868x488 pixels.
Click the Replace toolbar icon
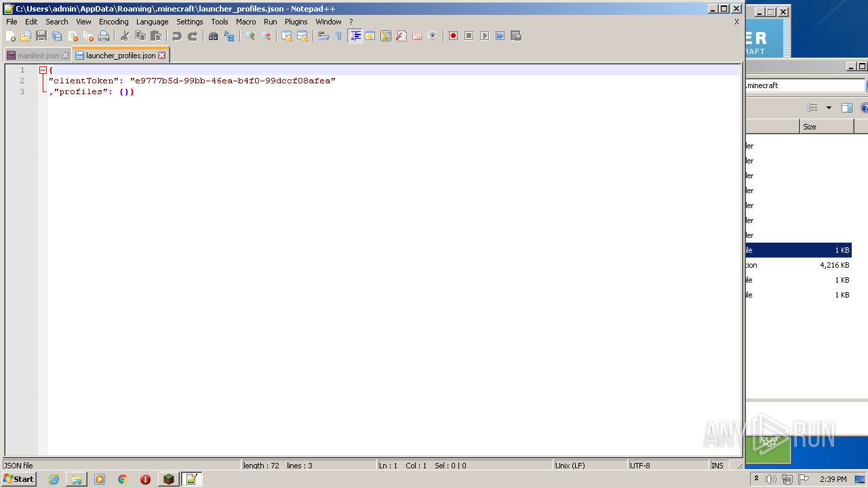coord(229,36)
